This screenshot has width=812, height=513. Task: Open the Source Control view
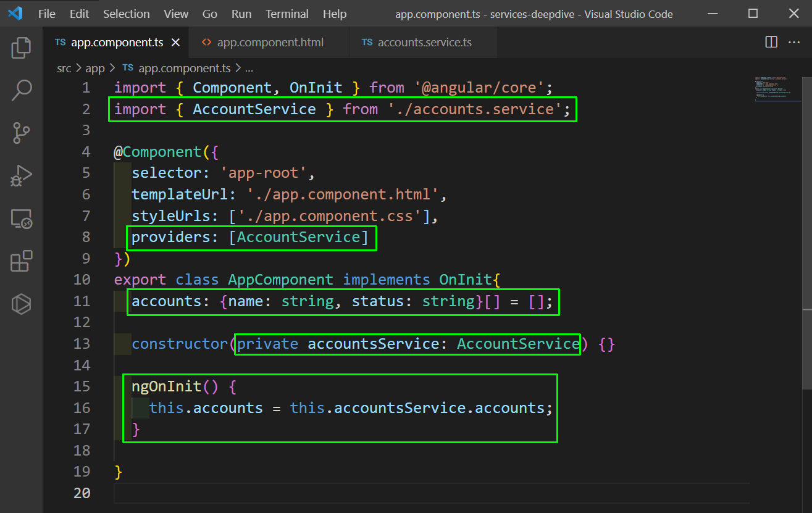(x=22, y=133)
